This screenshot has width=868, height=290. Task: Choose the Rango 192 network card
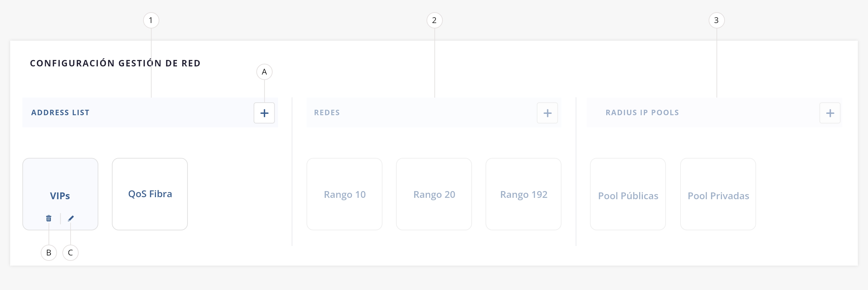pyautogui.click(x=524, y=194)
